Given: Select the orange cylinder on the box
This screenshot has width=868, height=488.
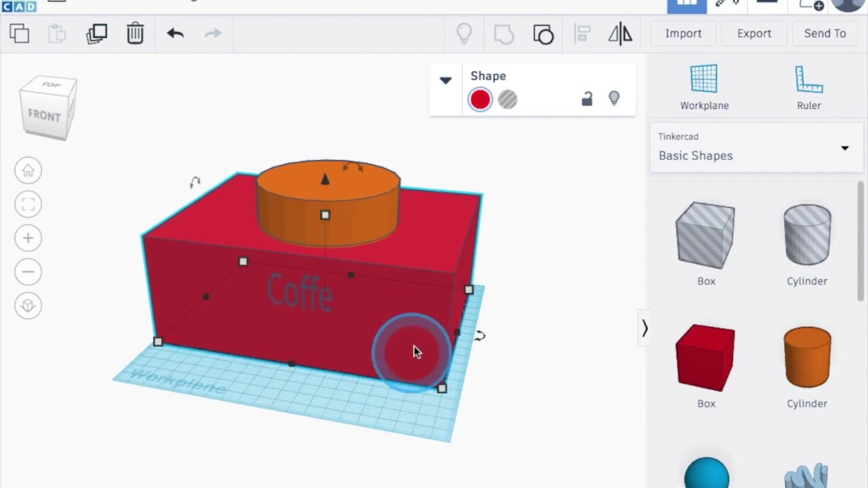Looking at the screenshot, I should pos(328,203).
